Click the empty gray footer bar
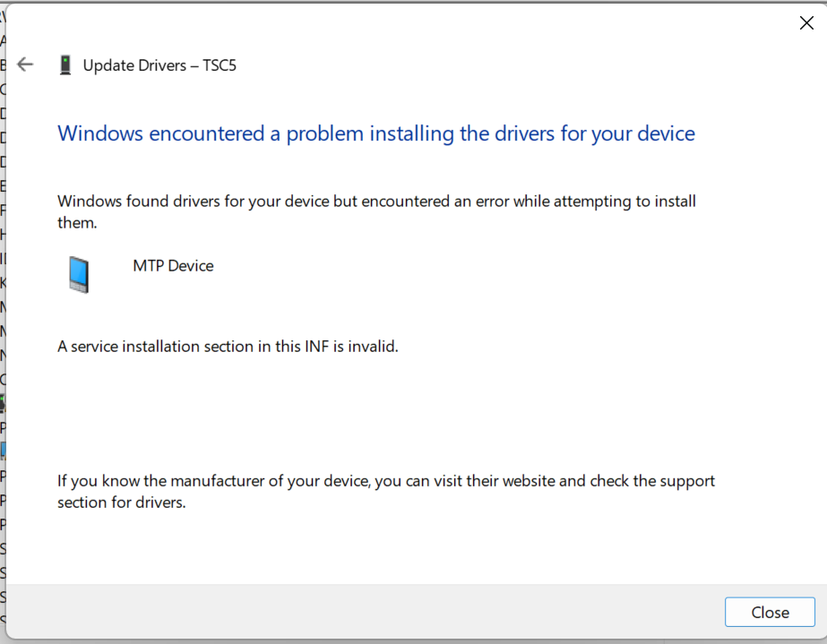 358,612
